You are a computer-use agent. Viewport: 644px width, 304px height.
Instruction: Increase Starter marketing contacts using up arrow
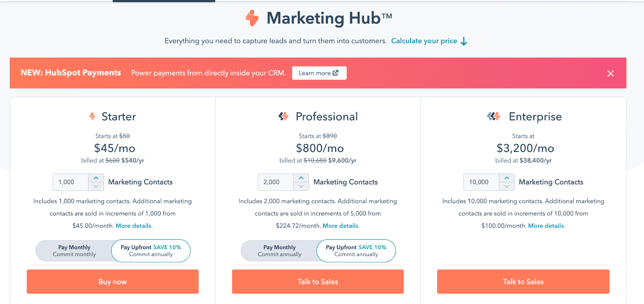click(96, 178)
